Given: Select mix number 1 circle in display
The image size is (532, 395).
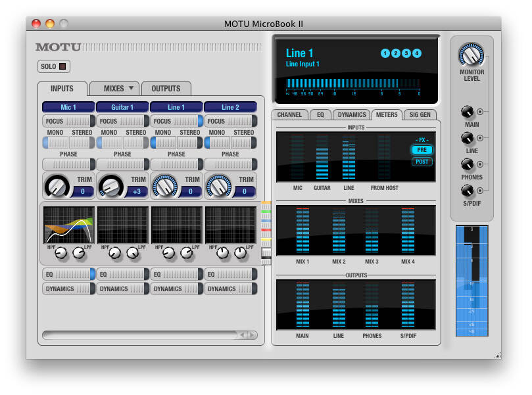Looking at the screenshot, I should tap(385, 53).
